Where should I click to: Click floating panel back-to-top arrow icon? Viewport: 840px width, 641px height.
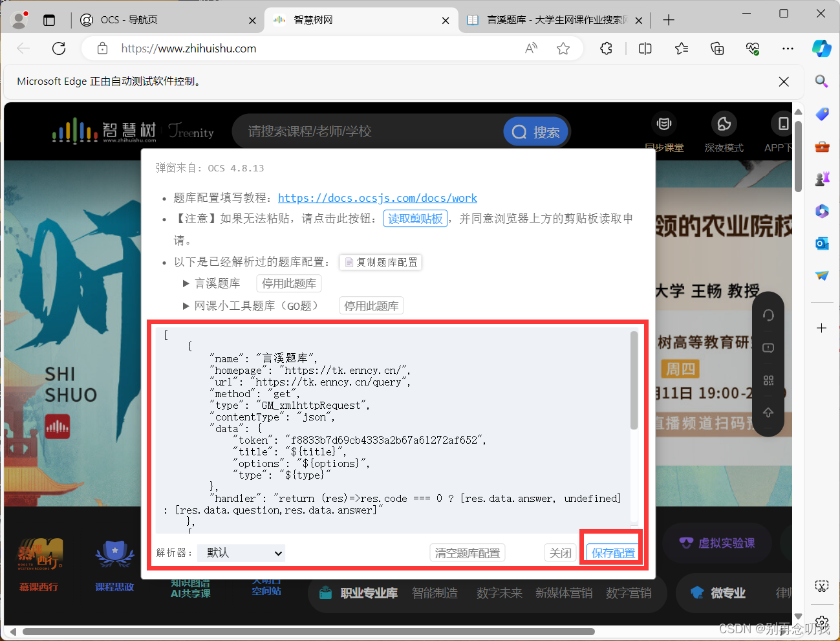point(768,413)
